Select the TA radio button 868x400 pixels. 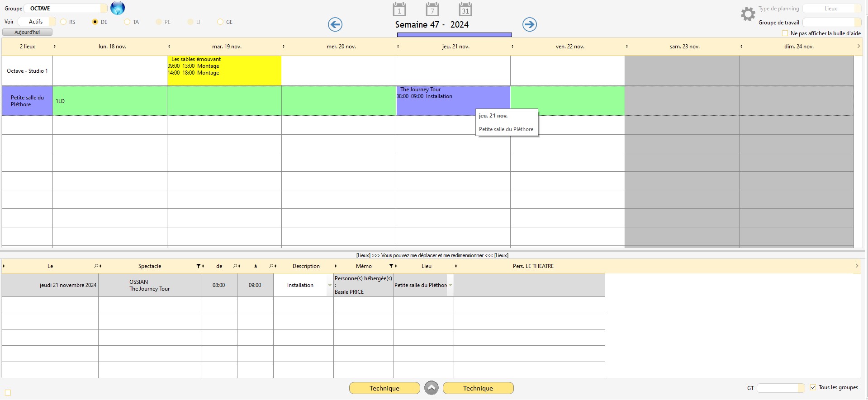point(127,22)
